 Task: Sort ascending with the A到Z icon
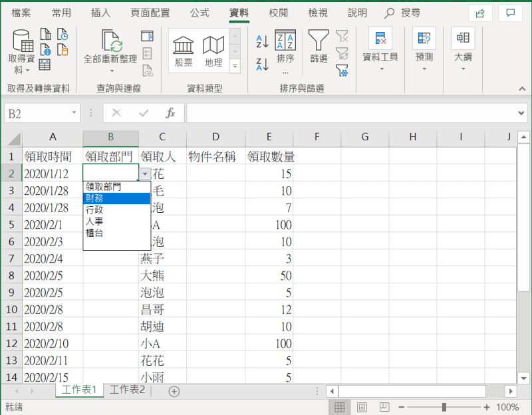tap(261, 41)
